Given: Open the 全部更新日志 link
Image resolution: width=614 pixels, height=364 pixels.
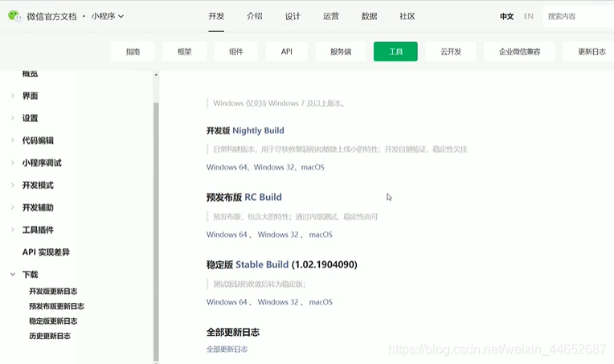Looking at the screenshot, I should coord(227,349).
